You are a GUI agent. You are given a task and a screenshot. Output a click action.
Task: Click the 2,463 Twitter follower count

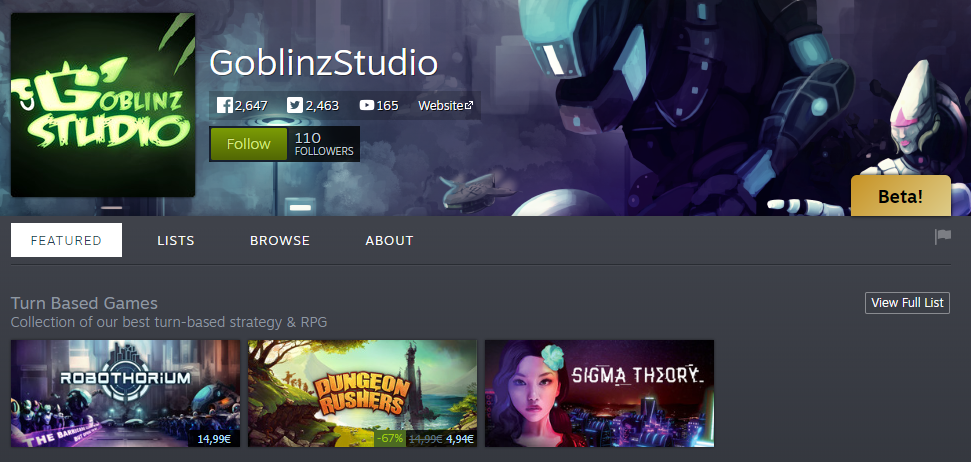click(322, 106)
